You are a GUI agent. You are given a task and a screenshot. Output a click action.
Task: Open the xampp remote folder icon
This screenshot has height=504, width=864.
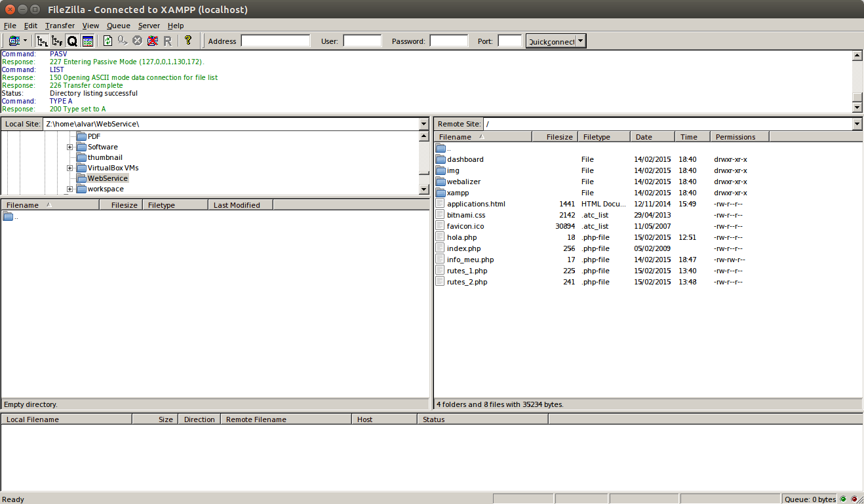tap(441, 193)
